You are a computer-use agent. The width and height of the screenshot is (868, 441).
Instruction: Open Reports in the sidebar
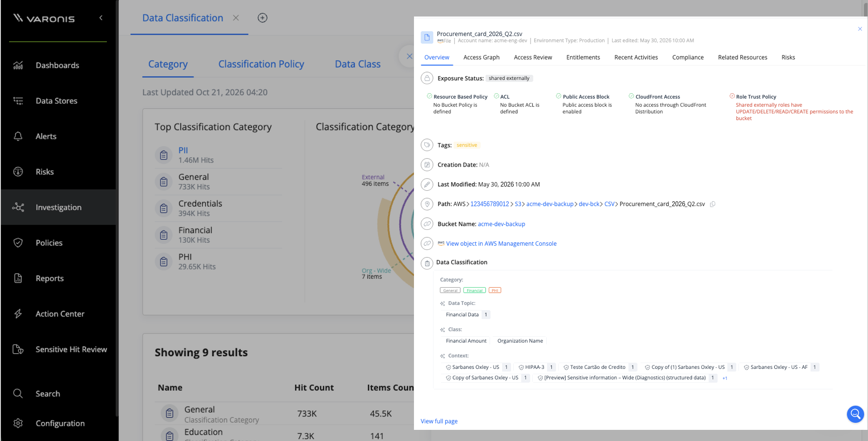tap(49, 278)
